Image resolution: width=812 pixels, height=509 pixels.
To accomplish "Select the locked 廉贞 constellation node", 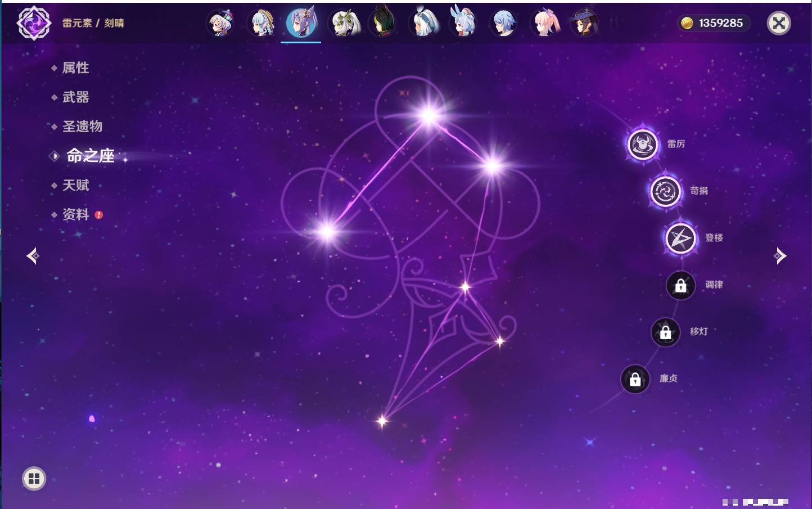I will [635, 379].
